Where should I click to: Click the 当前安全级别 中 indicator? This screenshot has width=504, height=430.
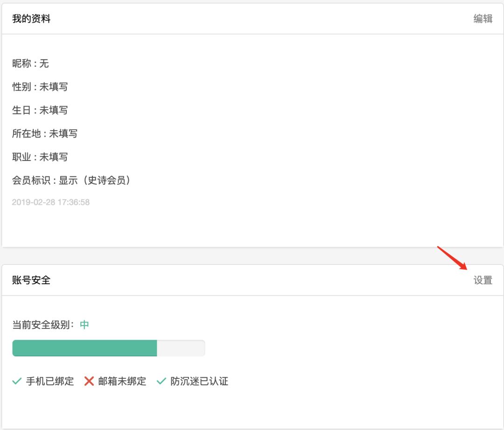pos(84,325)
